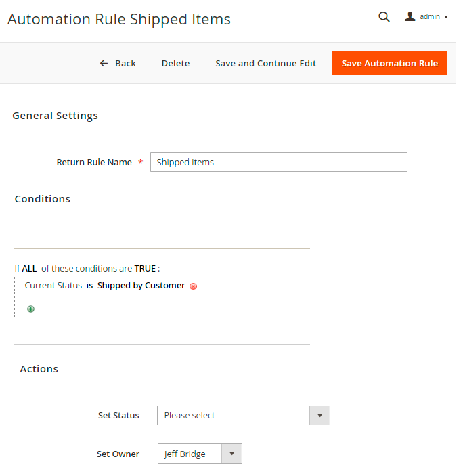Click the Set Owner field label

[x=118, y=454]
